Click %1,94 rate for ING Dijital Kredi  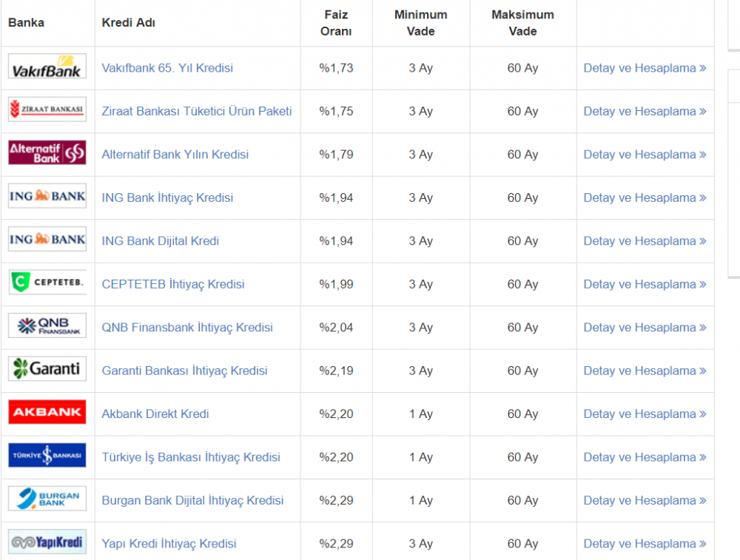pos(336,241)
